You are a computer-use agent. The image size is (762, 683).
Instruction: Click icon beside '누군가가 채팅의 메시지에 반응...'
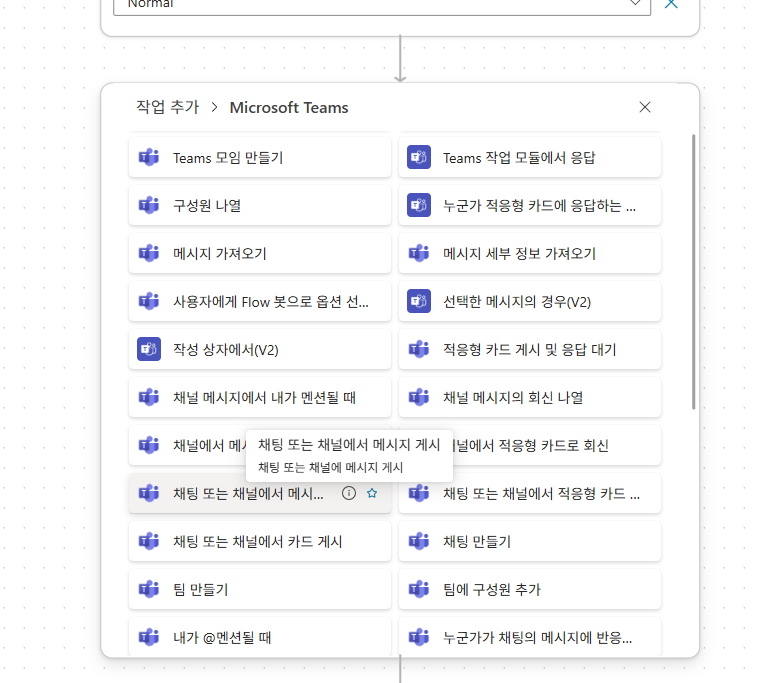click(419, 637)
